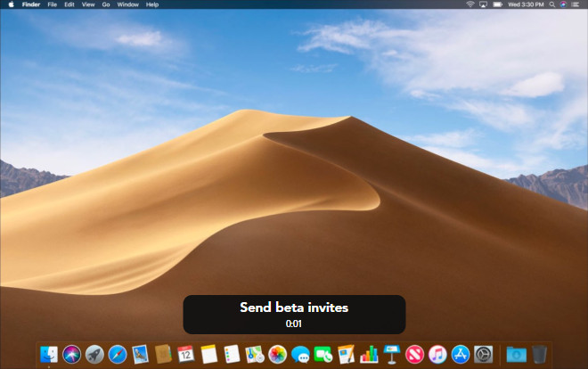The image size is (588, 369).
Task: Open Notification Center list icon
Action: tap(576, 4)
